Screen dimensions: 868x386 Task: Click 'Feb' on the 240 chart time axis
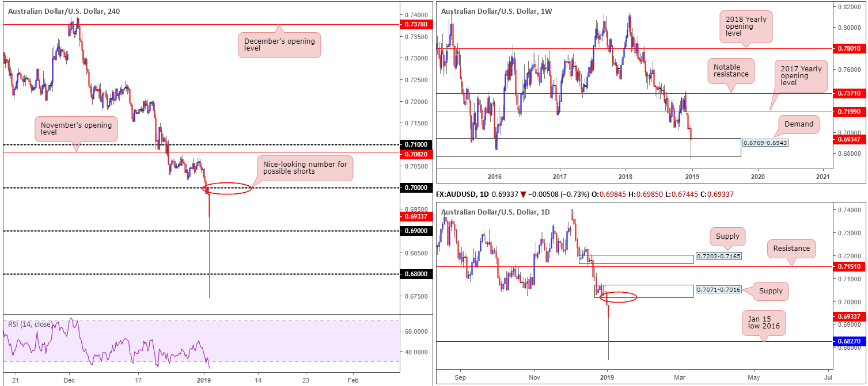[353, 380]
